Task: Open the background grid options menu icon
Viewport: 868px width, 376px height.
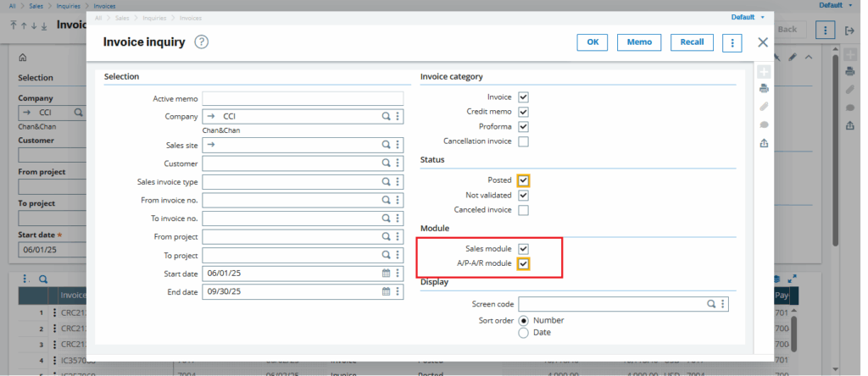Action: (25, 279)
